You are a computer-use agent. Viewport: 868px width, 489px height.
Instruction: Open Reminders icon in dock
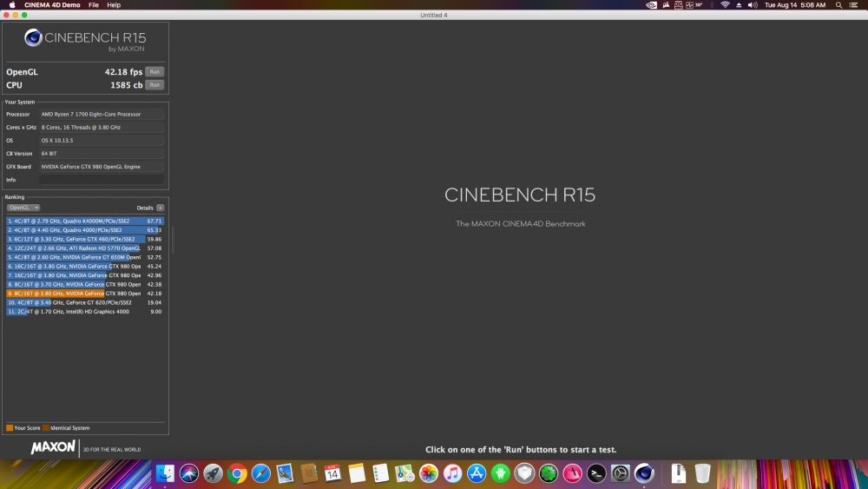pyautogui.click(x=381, y=473)
